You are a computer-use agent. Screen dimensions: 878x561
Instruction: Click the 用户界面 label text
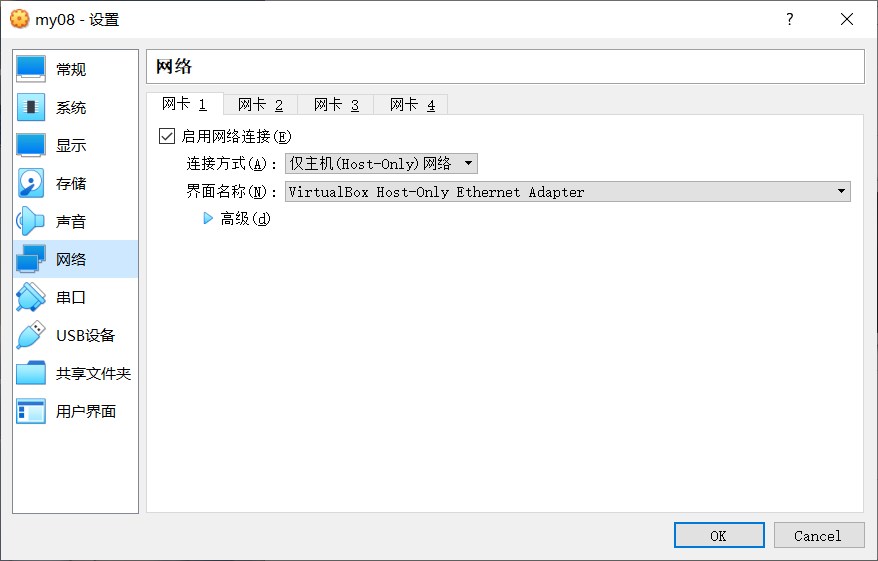tap(86, 412)
